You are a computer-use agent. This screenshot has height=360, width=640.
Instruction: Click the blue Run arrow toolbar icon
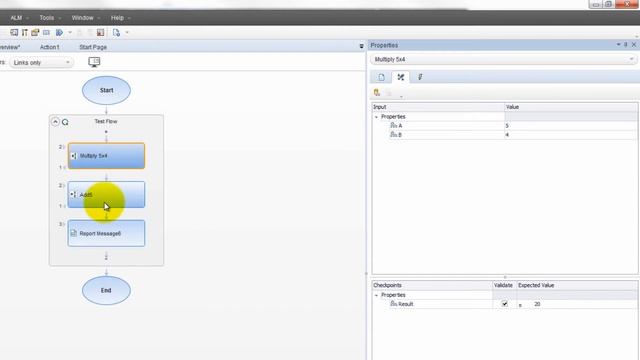point(59,32)
